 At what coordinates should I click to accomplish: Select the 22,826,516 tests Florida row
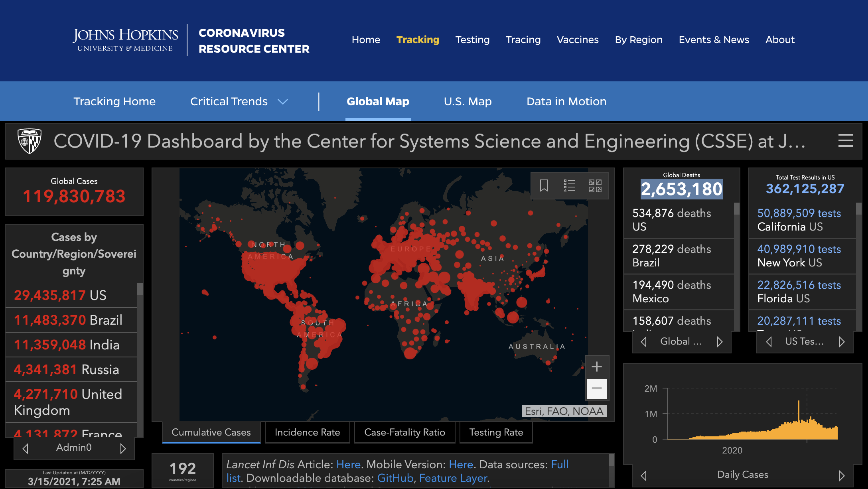(803, 292)
